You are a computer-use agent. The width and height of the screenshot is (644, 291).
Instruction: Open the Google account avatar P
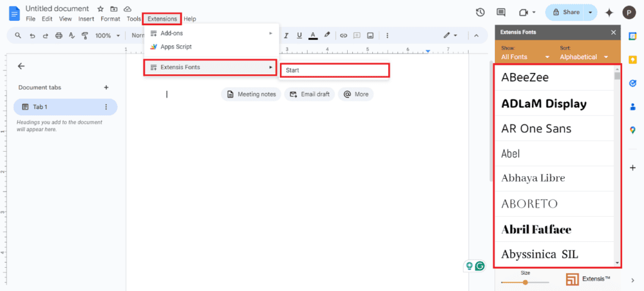[629, 13]
